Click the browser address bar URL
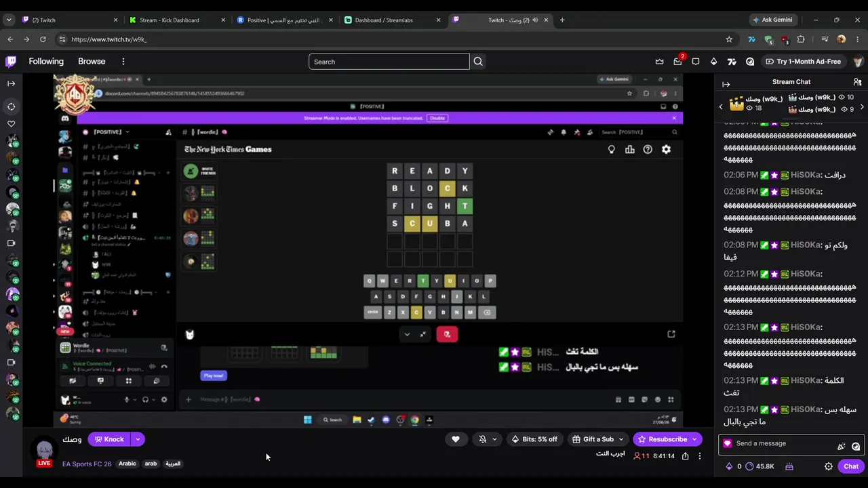Image resolution: width=868 pixels, height=488 pixels. 109,39
